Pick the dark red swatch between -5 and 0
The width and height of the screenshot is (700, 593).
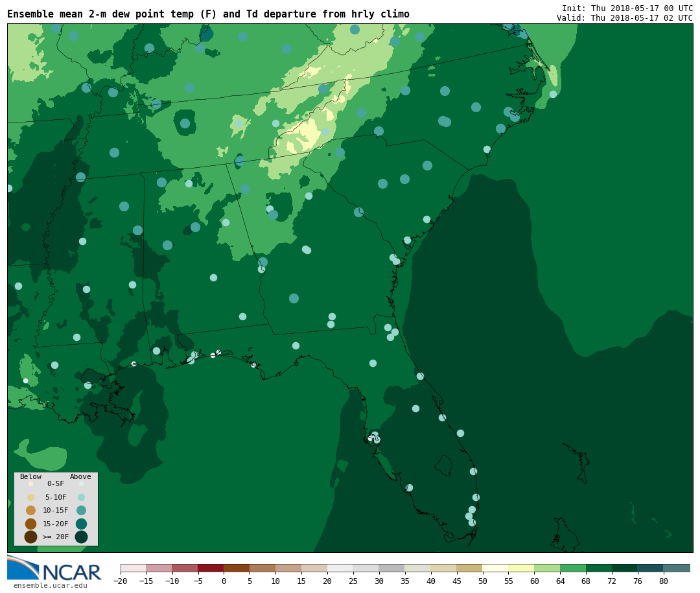point(211,568)
